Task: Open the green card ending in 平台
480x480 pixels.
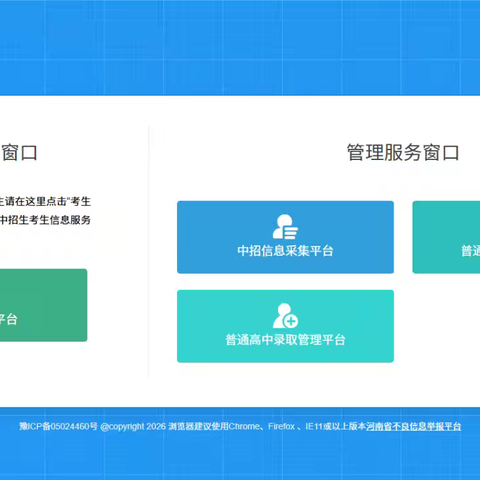Action: pyautogui.click(x=43, y=305)
